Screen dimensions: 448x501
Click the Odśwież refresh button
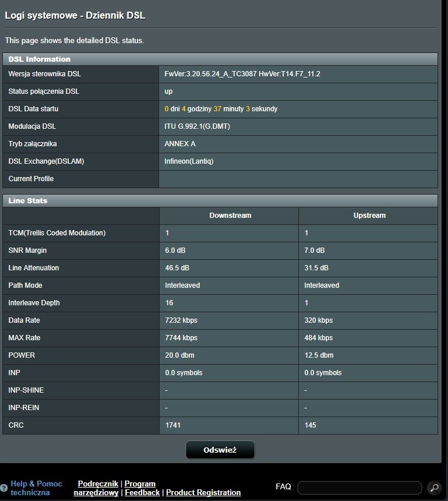(220, 450)
